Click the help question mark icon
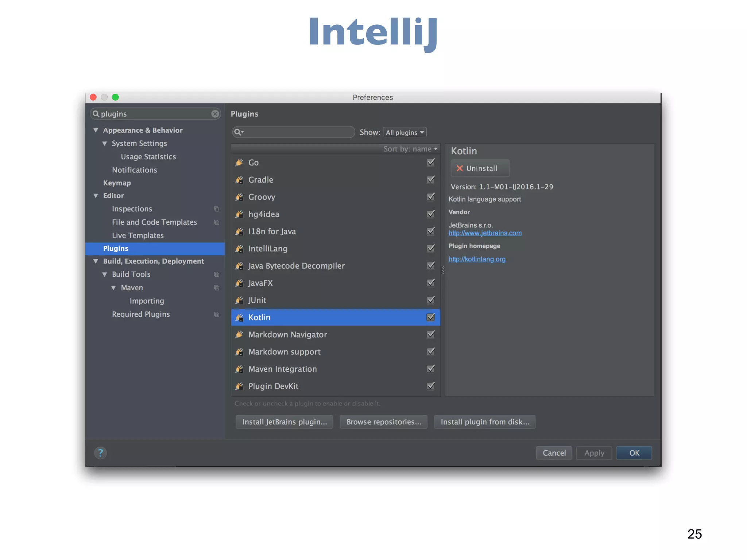This screenshot has width=747, height=560. click(x=101, y=453)
